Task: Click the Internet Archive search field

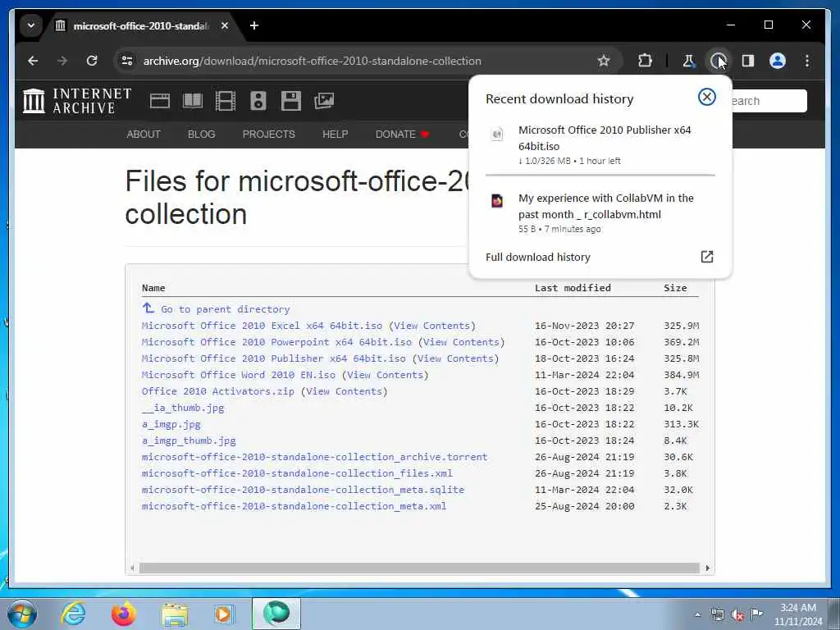Action: tap(769, 101)
